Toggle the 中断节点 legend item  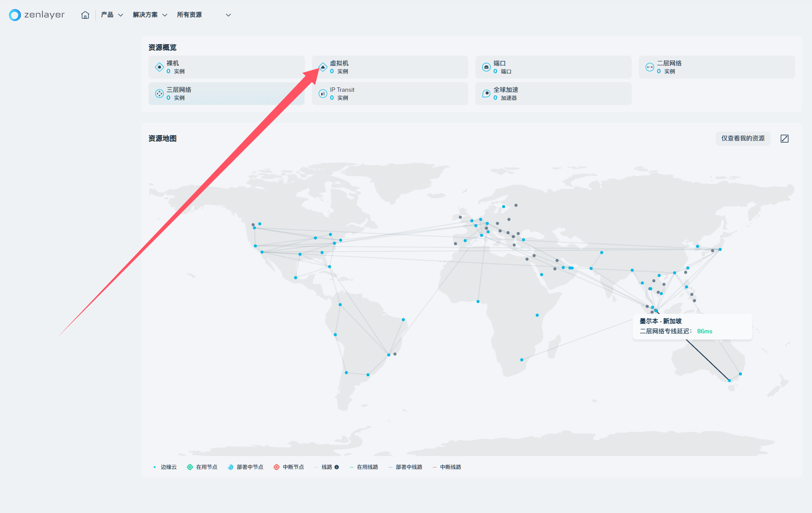[x=289, y=467]
